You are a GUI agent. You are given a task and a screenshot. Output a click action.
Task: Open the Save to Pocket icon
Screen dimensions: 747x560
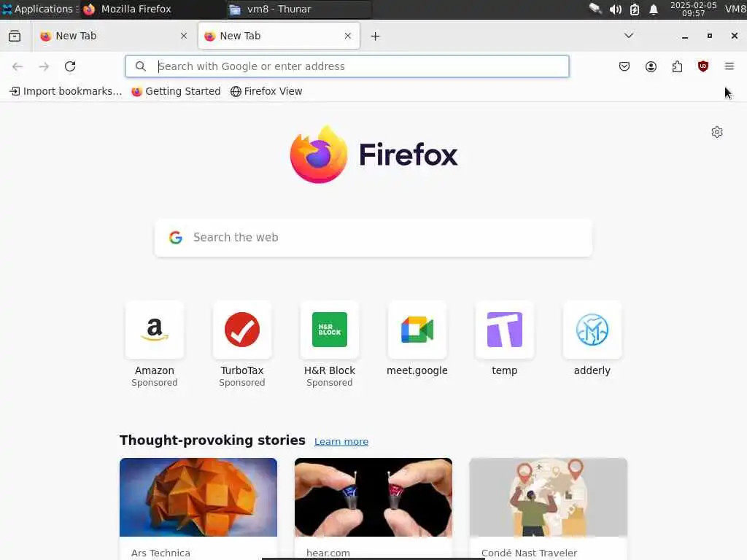coord(624,66)
